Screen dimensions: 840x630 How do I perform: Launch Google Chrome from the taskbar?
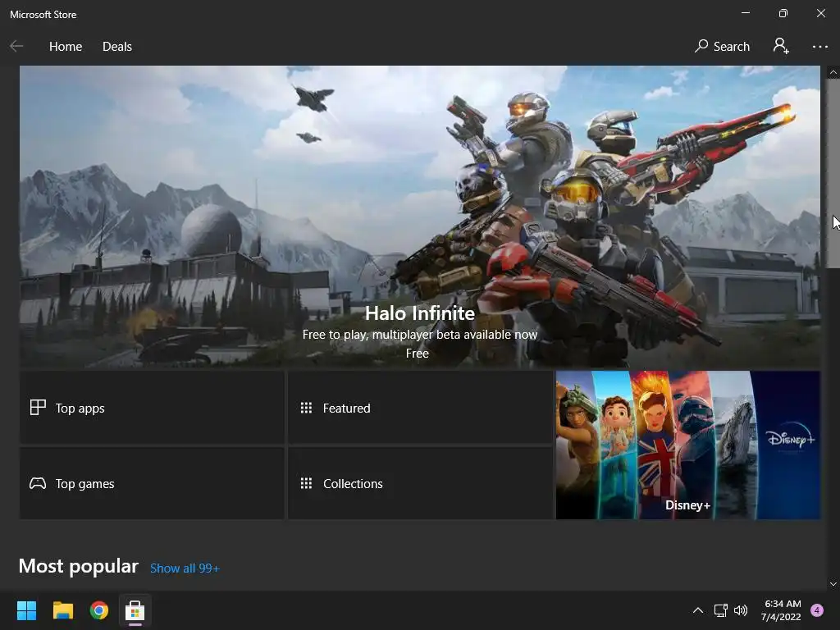(x=99, y=610)
